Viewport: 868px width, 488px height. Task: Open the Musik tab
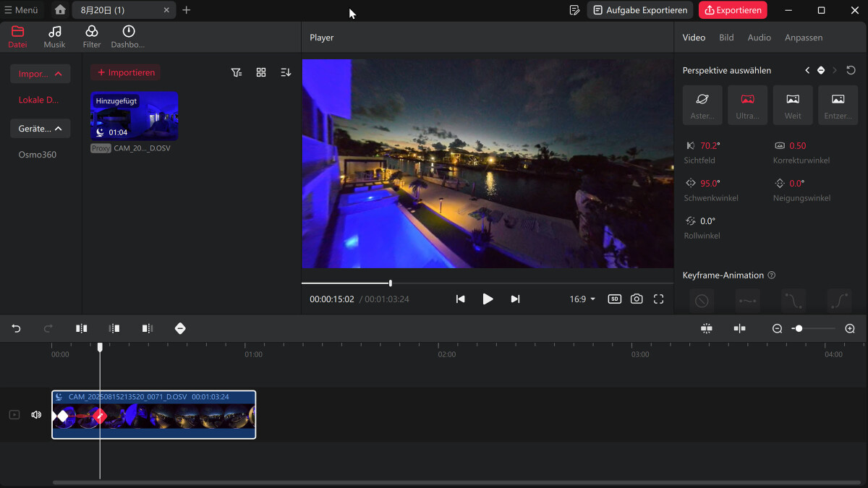pos(54,37)
